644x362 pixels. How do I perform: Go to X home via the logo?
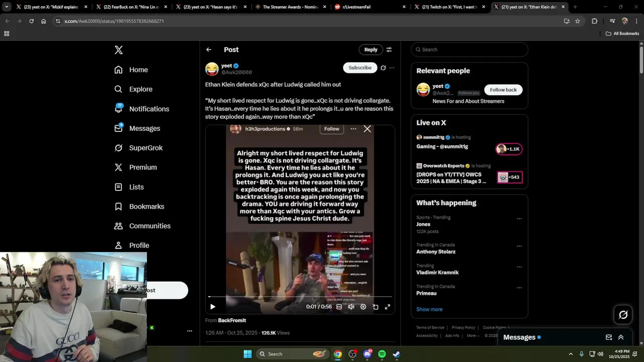point(119,50)
